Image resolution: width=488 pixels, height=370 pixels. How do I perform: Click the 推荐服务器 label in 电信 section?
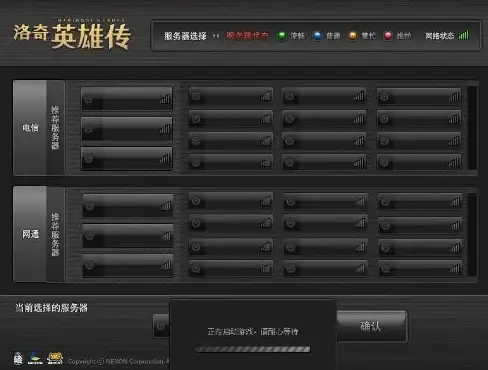(x=55, y=128)
